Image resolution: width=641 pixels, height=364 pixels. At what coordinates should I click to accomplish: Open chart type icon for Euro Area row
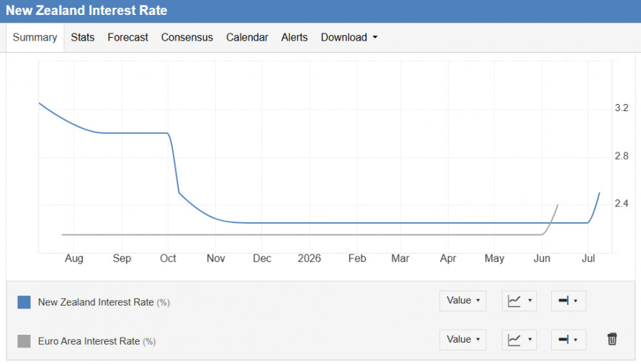click(x=519, y=340)
